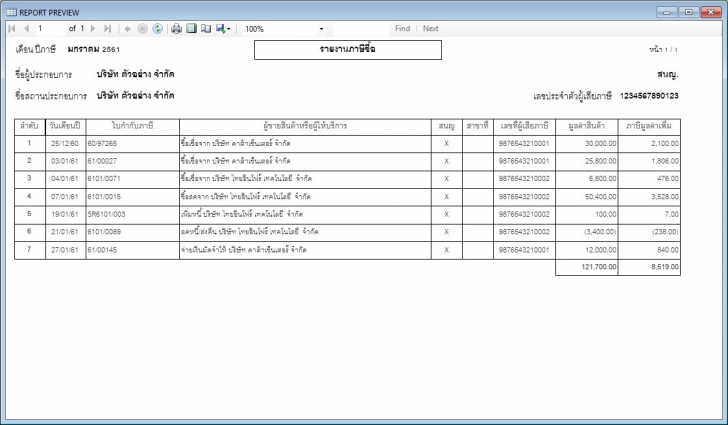728x425 pixels.
Task: Click amount 100.00 in row 5
Action: (606, 214)
